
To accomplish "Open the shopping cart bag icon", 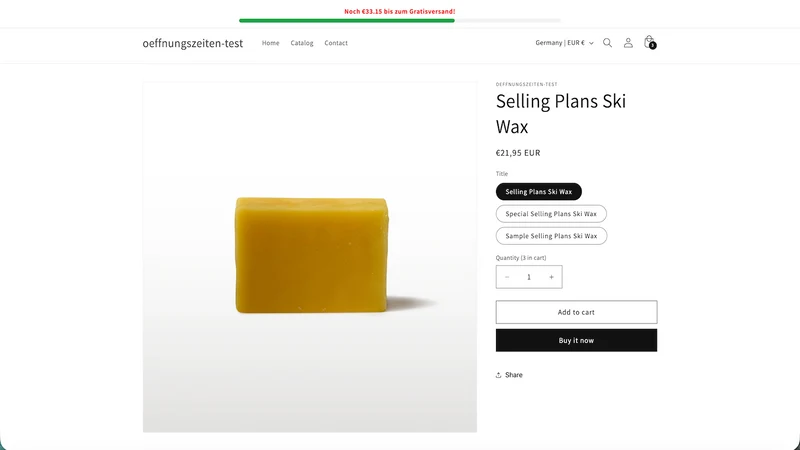I will pyautogui.click(x=649, y=42).
